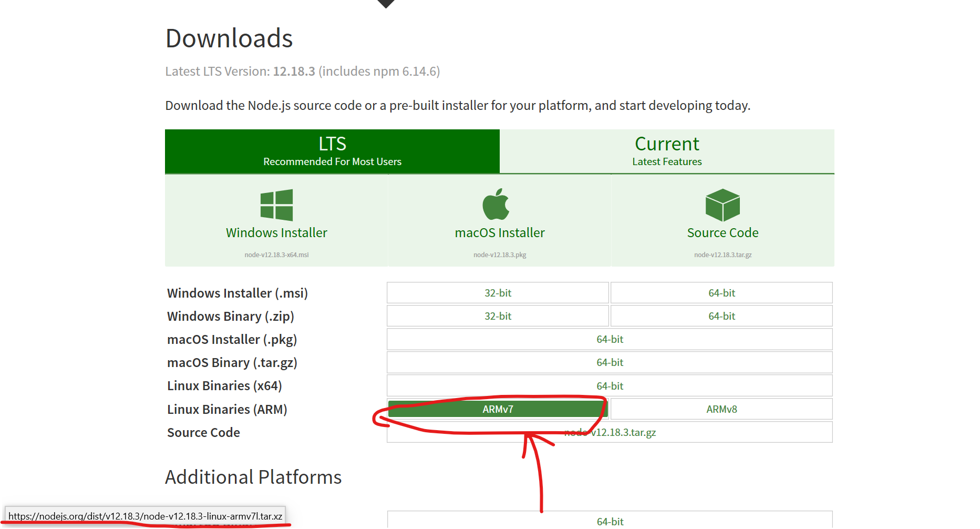Click the Windows Binary (.zip) row label

point(231,316)
